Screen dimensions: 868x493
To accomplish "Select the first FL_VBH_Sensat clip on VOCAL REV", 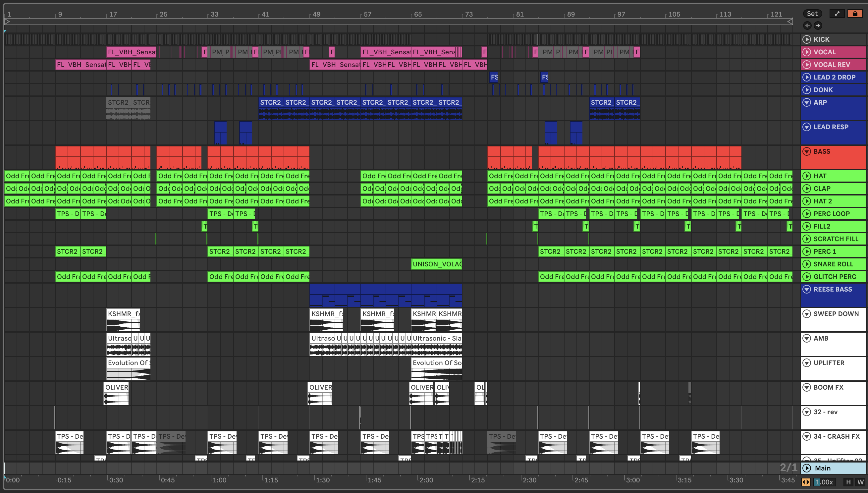I will 81,64.
